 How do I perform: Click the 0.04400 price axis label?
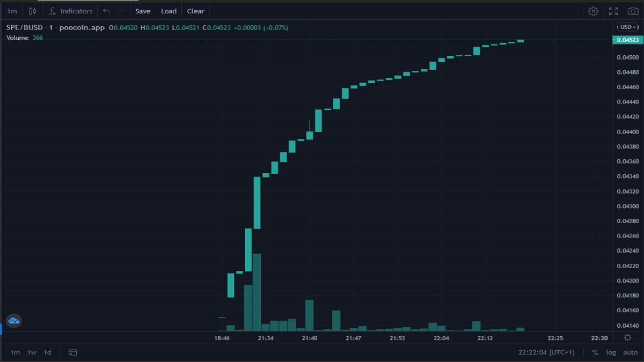627,131
